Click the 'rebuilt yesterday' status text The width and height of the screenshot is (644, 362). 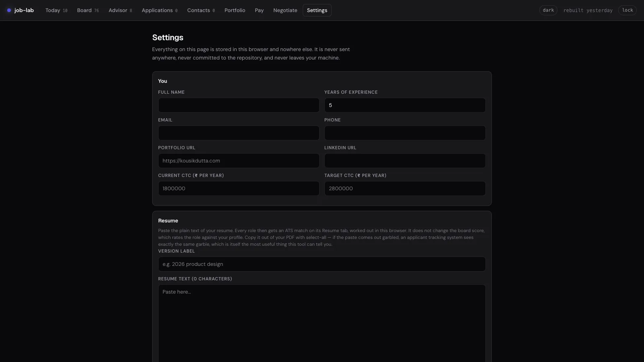(588, 10)
